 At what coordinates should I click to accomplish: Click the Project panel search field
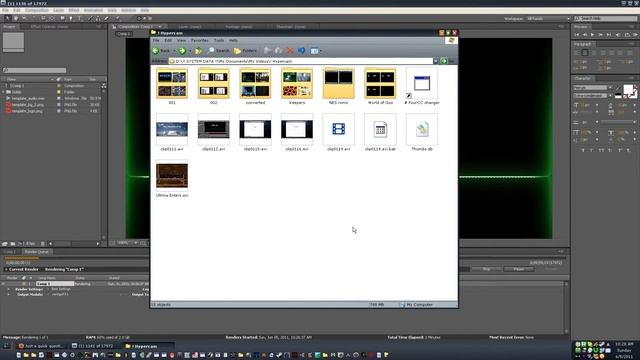point(35,70)
